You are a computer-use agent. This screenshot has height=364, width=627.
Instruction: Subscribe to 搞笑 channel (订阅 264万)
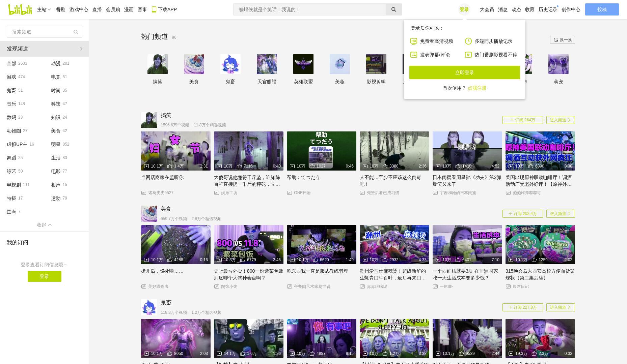click(x=523, y=120)
